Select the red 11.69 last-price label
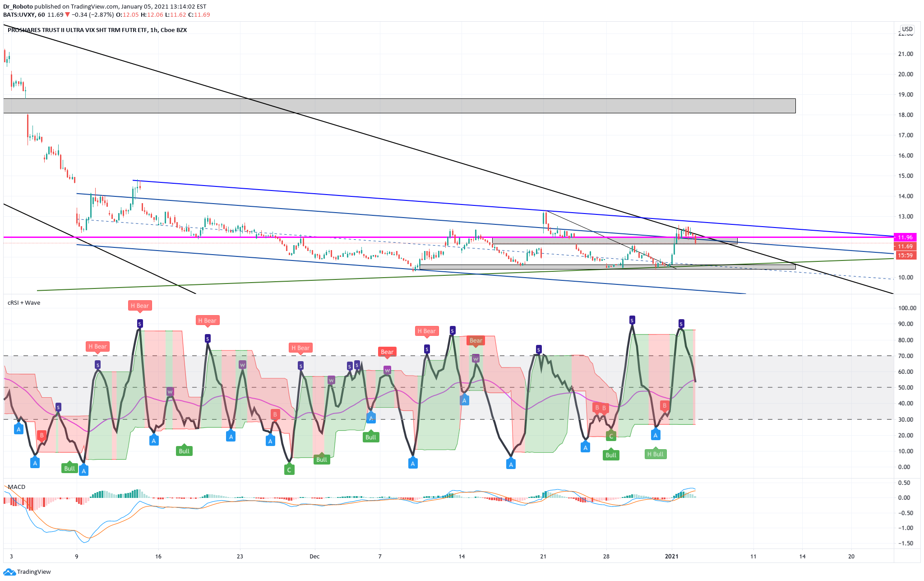 tap(905, 246)
